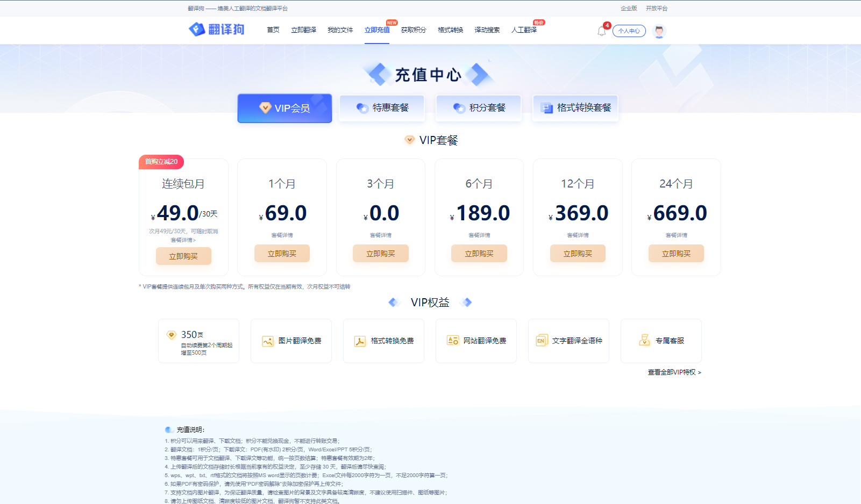
Task: Switch to the 特惠套餐 tab
Action: pos(382,108)
